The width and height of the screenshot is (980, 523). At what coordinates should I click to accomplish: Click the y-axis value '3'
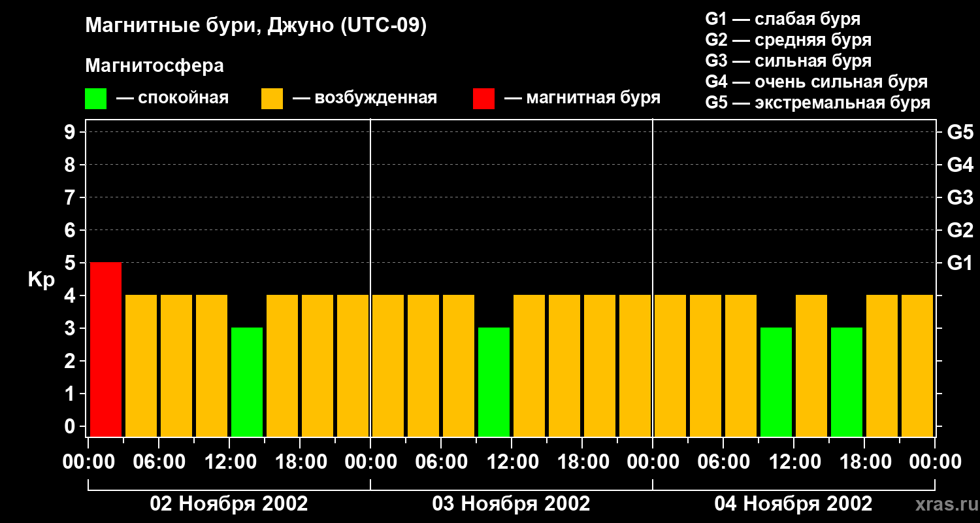pyautogui.click(x=71, y=328)
